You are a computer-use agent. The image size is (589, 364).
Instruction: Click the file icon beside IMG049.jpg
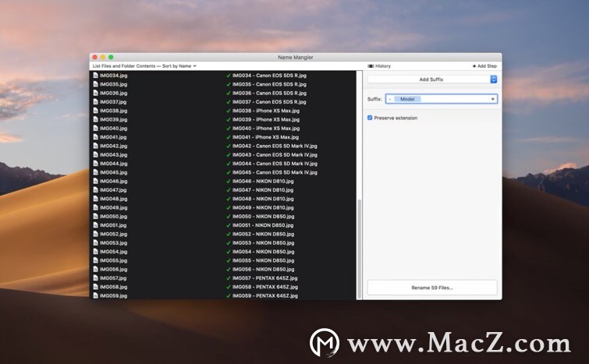pos(95,207)
